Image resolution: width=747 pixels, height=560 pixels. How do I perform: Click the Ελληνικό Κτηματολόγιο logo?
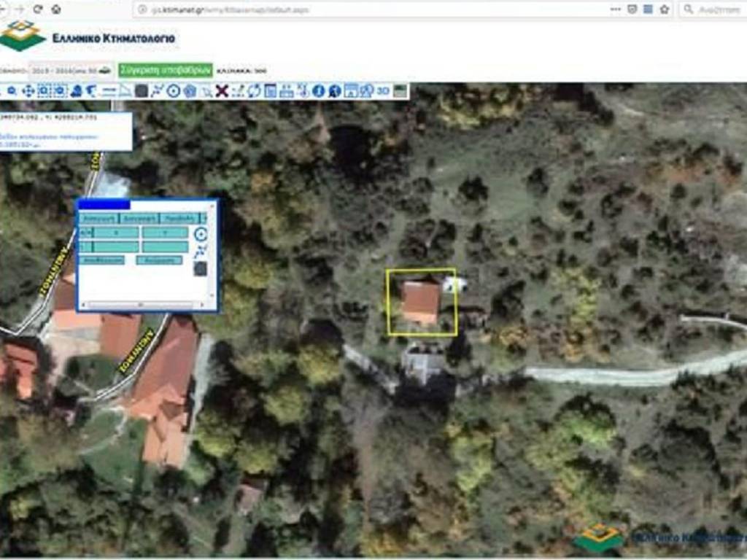pos(88,36)
